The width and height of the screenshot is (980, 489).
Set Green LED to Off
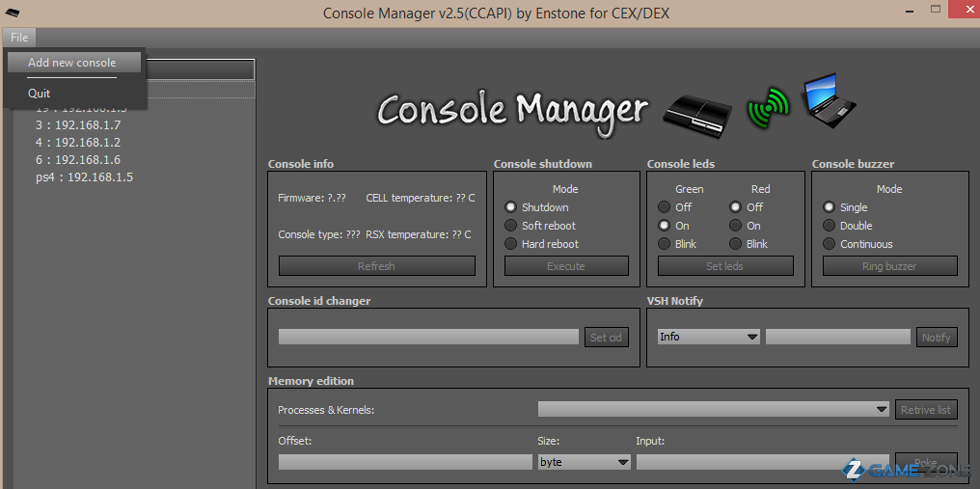664,207
